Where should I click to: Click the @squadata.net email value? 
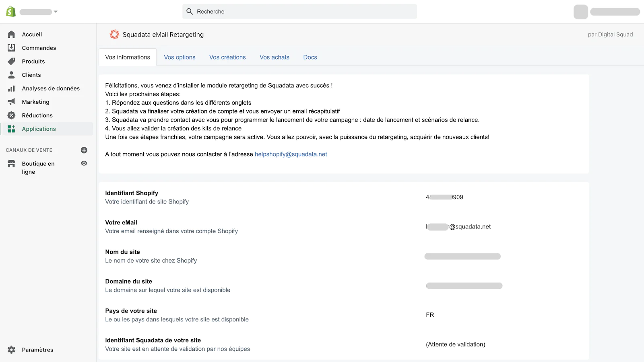tap(458, 226)
